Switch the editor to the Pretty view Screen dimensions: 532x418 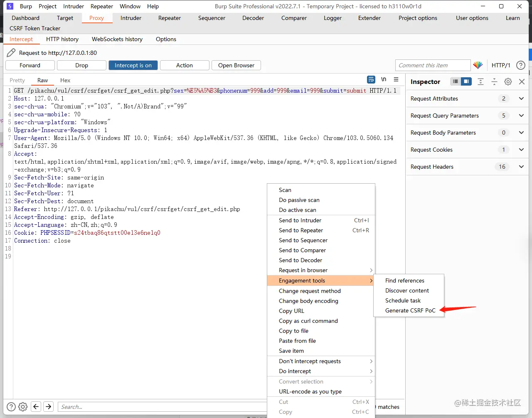tap(17, 80)
